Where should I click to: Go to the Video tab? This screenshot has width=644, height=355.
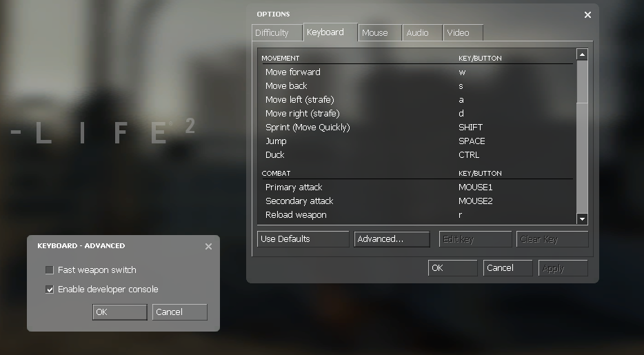click(x=463, y=33)
